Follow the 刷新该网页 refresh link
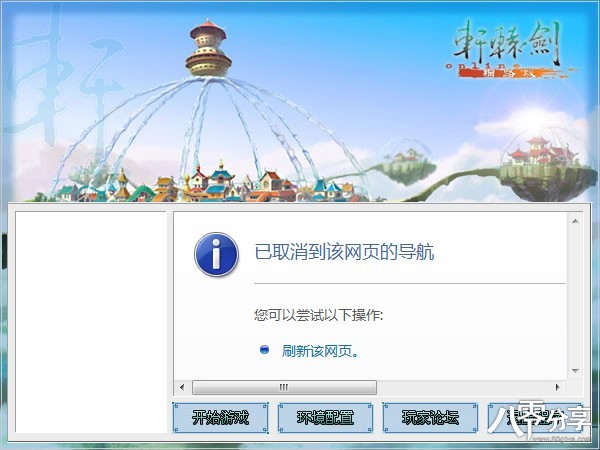This screenshot has width=600, height=450. pos(320,351)
